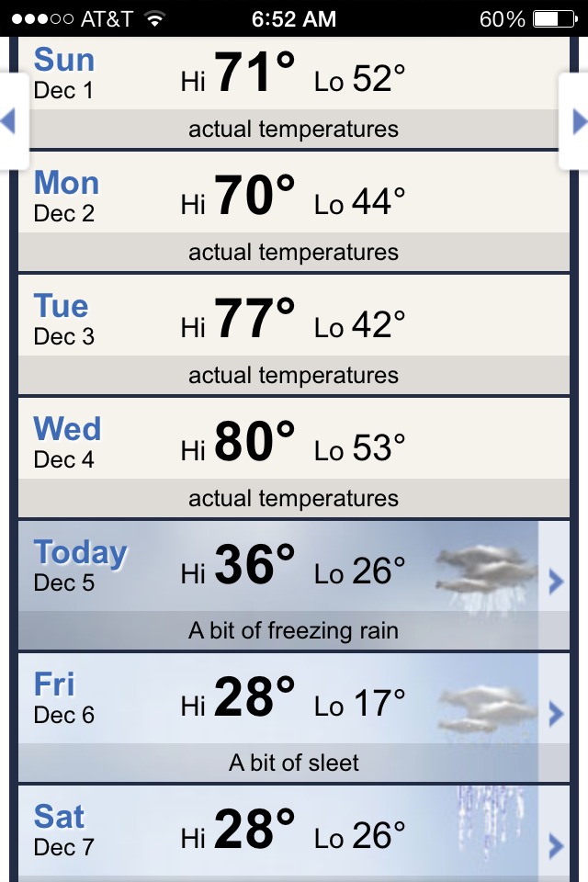588x882 pixels.
Task: Tap the cellular signal strength dots
Action: (40, 18)
